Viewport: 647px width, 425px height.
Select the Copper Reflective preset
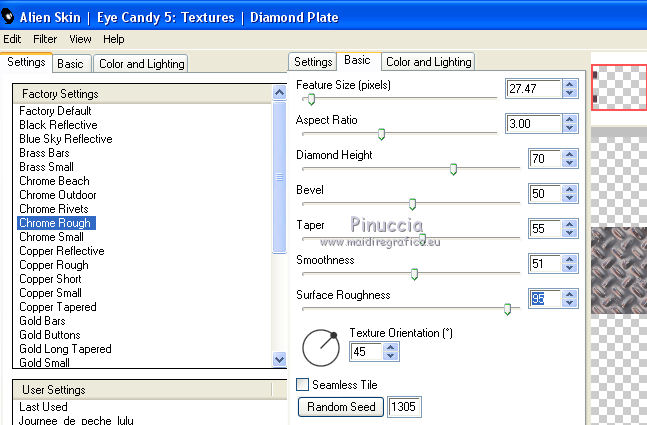[x=61, y=251]
